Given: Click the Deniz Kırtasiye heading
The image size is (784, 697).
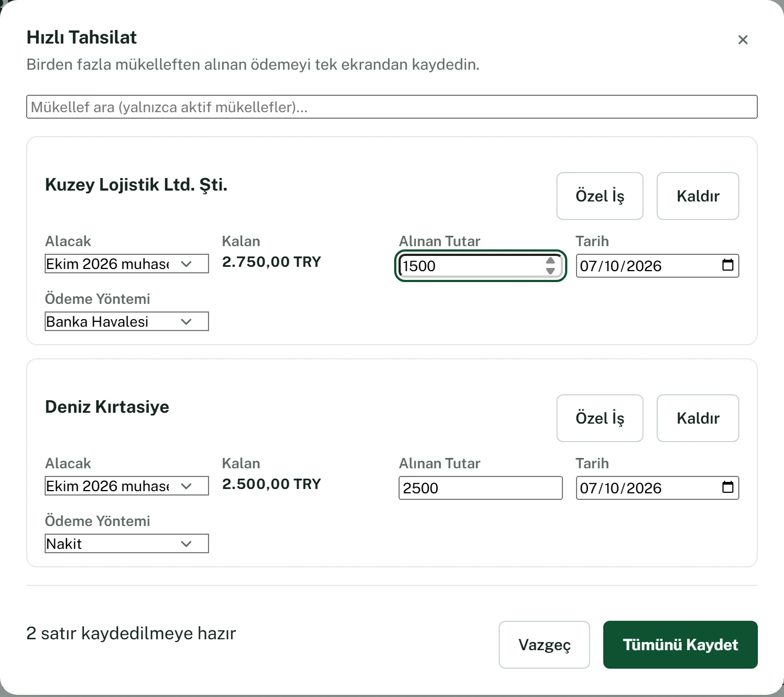Looking at the screenshot, I should pos(107,407).
